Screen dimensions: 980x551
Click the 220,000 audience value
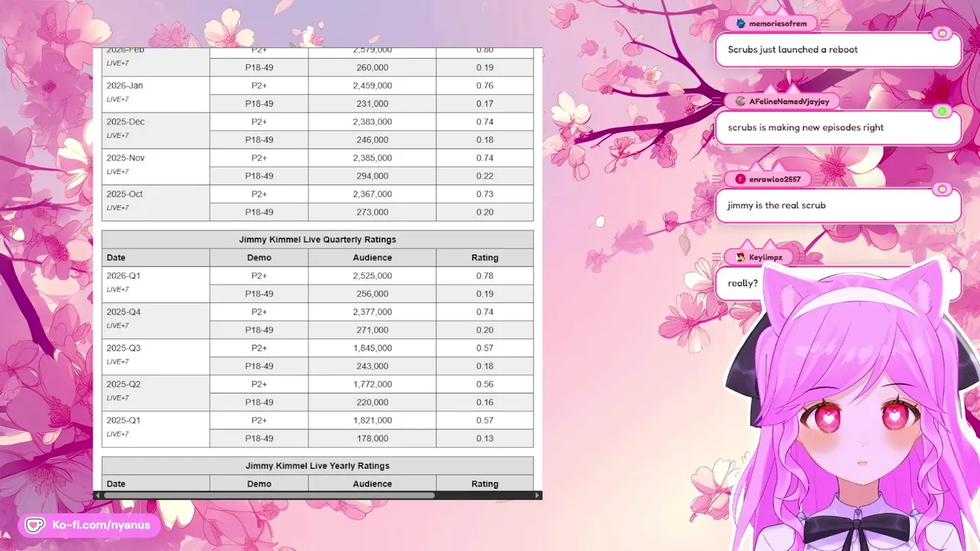(x=372, y=403)
